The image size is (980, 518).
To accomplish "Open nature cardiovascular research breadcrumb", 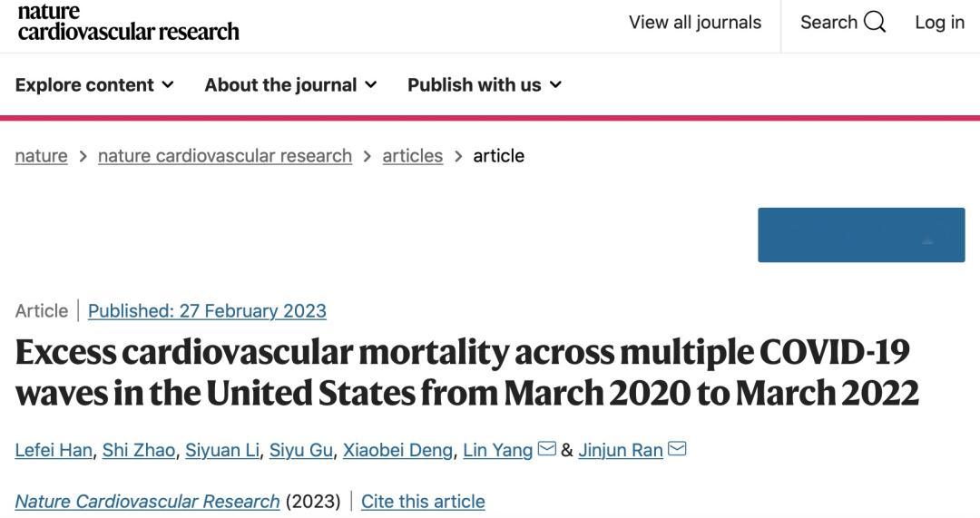I will (x=225, y=156).
